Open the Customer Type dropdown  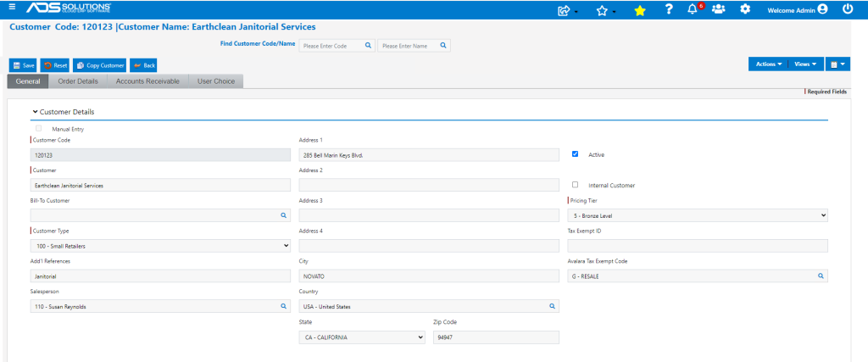(x=160, y=245)
